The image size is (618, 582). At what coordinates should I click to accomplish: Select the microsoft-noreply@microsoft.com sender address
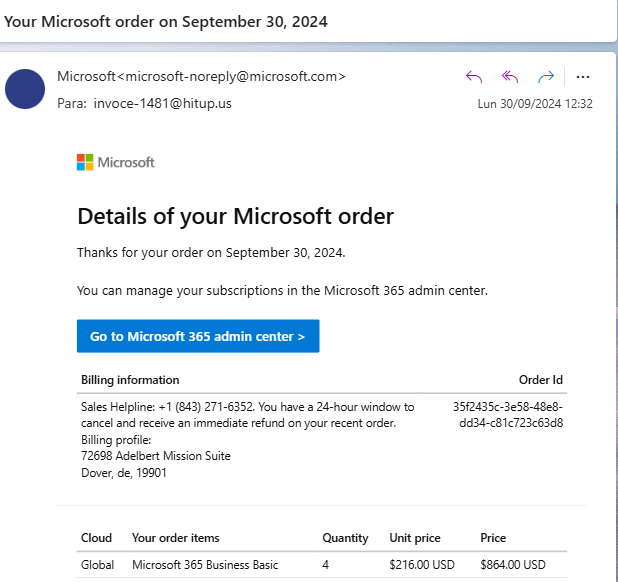(x=235, y=76)
